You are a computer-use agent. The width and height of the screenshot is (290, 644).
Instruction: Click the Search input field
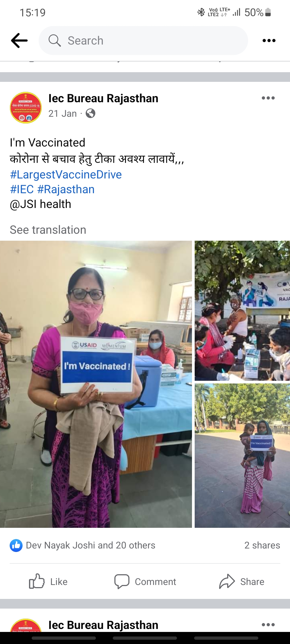tap(143, 41)
